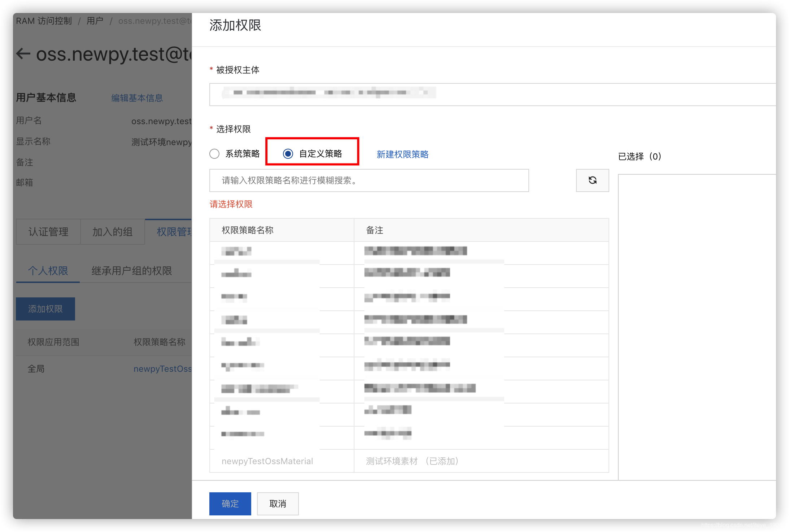Screen dimensions: 789x532
Task: Open the 权限管理 tab
Action: coord(173,232)
